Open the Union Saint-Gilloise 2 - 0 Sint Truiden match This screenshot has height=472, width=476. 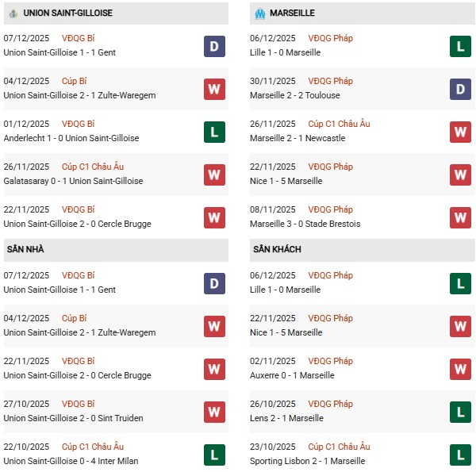[x=79, y=418]
